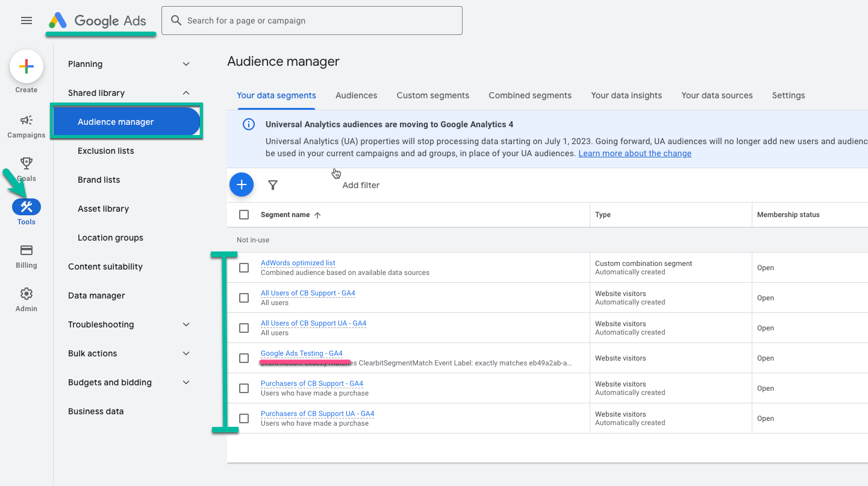
Task: Click the Google Ads logo
Action: (x=98, y=21)
